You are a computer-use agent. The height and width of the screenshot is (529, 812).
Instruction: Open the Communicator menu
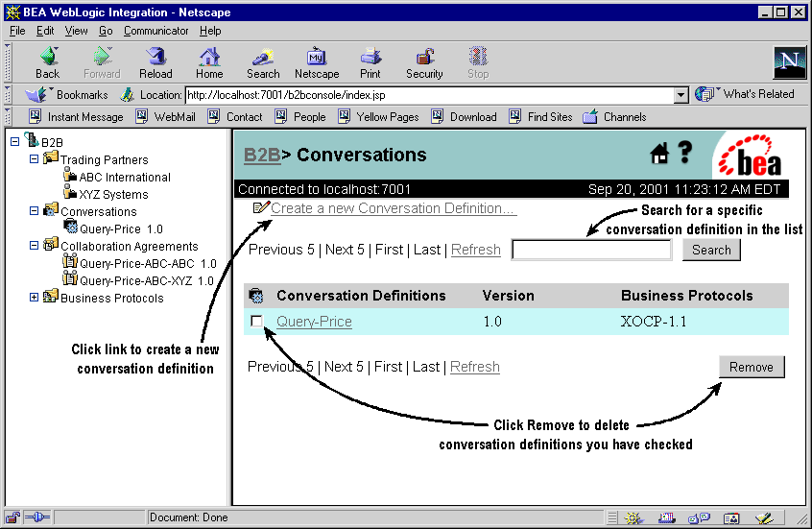155,31
